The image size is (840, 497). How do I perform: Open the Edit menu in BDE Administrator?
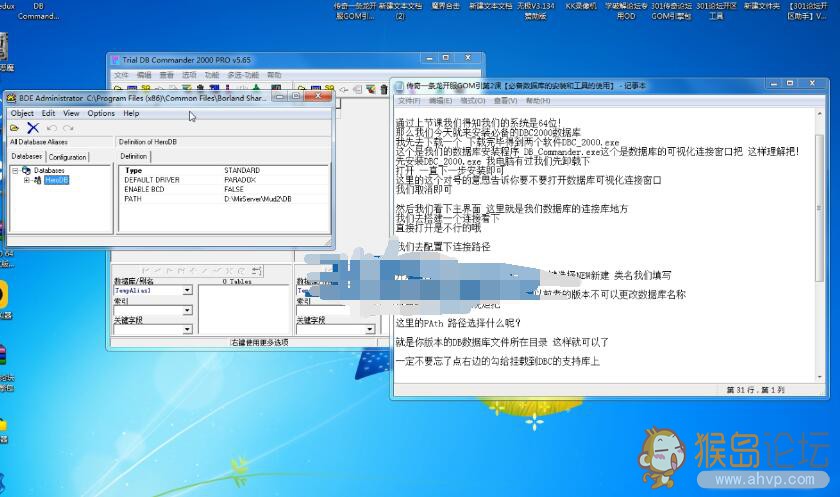pos(48,114)
